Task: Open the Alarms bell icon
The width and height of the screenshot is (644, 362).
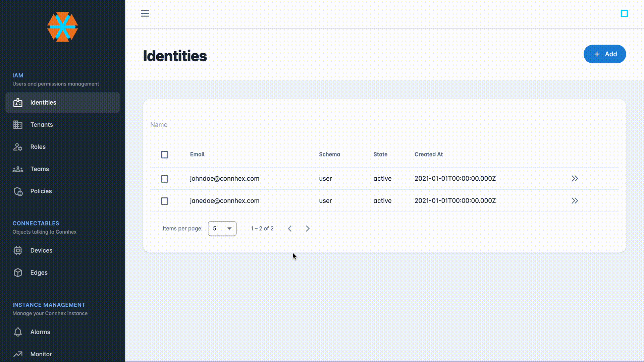Action: pyautogui.click(x=18, y=332)
